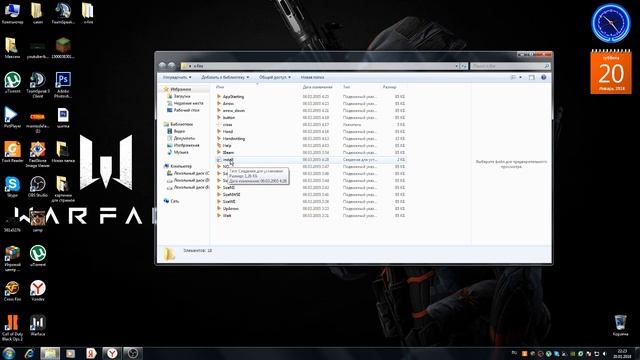Screen dimensions: 640x360
Task: Click the Explorer Forward navigation arrow
Action: [x=171, y=66]
